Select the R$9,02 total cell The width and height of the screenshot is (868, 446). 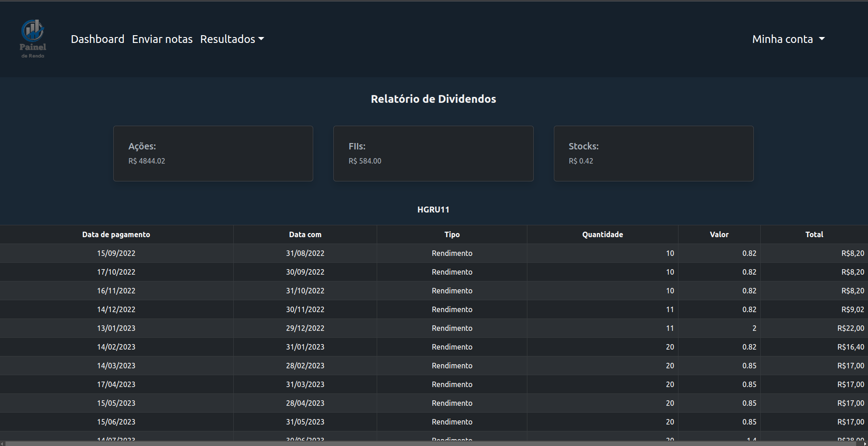point(814,309)
